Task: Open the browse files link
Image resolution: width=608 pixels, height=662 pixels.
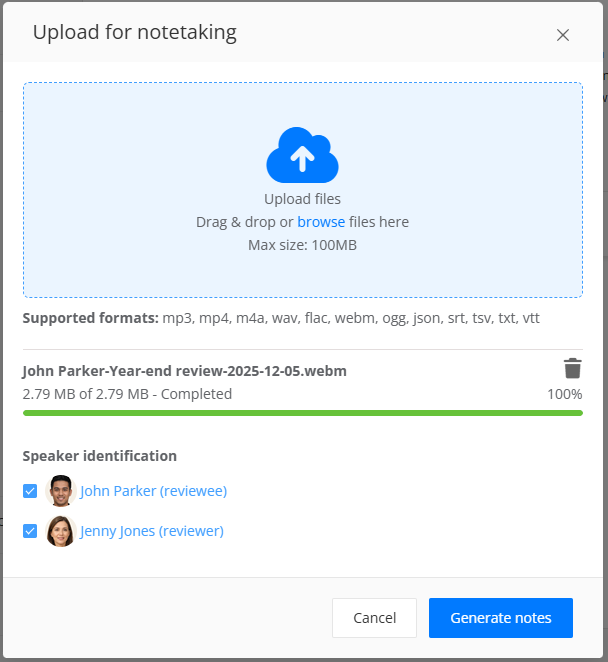Action: [321, 222]
